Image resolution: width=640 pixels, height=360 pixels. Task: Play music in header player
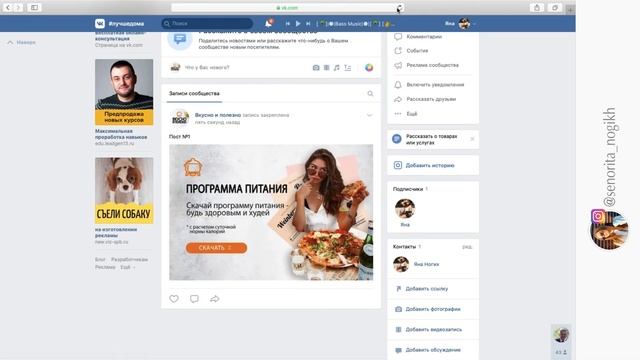(x=298, y=24)
